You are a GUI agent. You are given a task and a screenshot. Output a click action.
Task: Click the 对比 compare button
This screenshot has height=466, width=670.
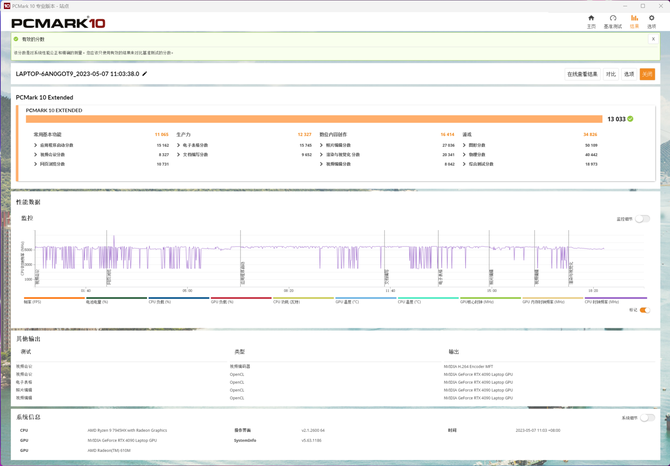(611, 74)
